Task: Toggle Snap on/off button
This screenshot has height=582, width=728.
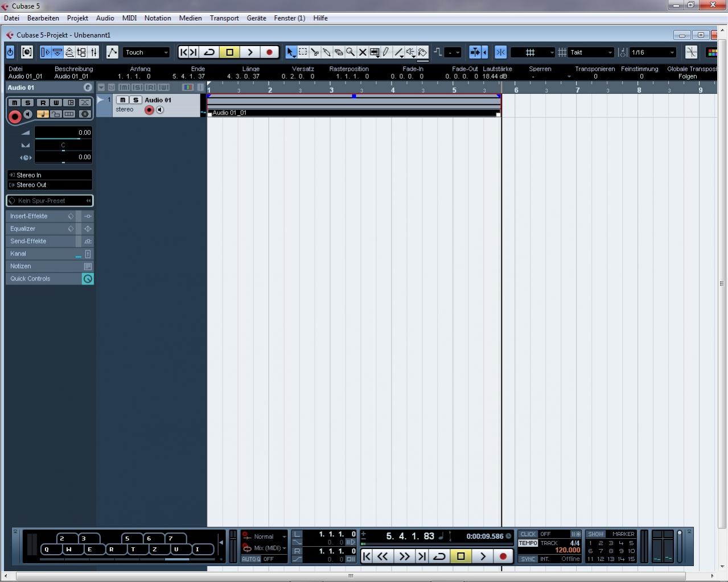Action: (500, 52)
